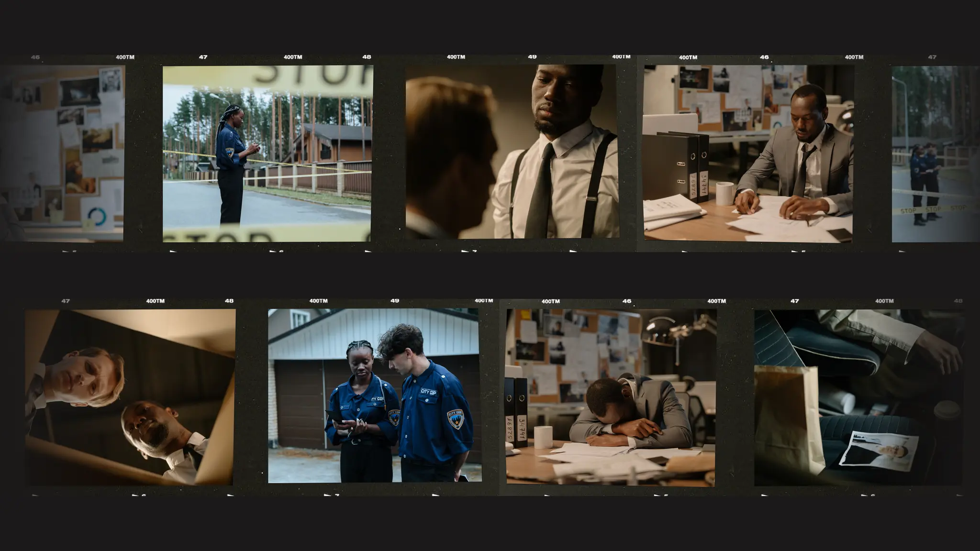Click the blue donut chart on evidence board

pos(98,217)
